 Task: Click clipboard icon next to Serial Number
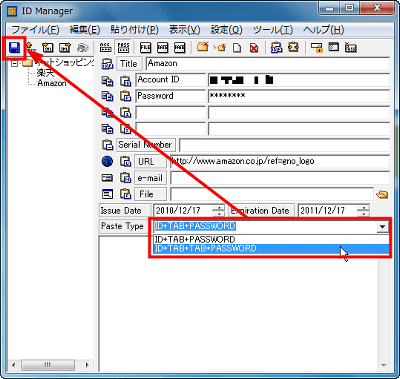point(107,145)
